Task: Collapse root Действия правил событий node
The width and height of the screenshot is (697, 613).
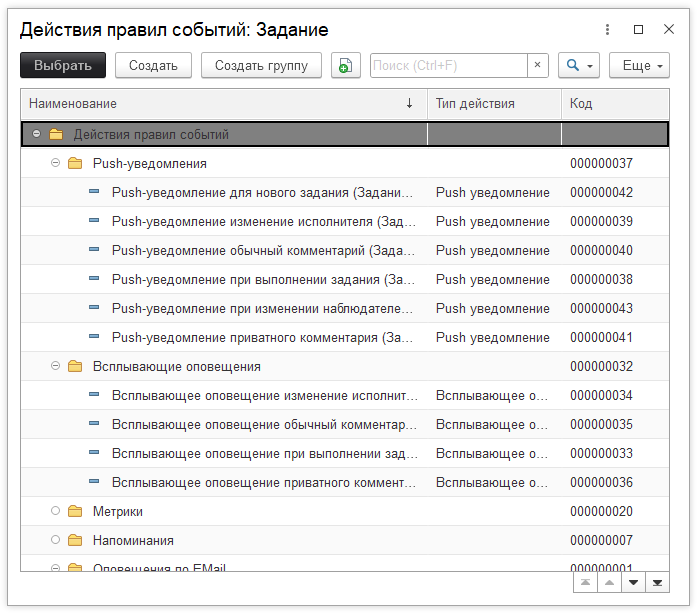Action: click(37, 134)
